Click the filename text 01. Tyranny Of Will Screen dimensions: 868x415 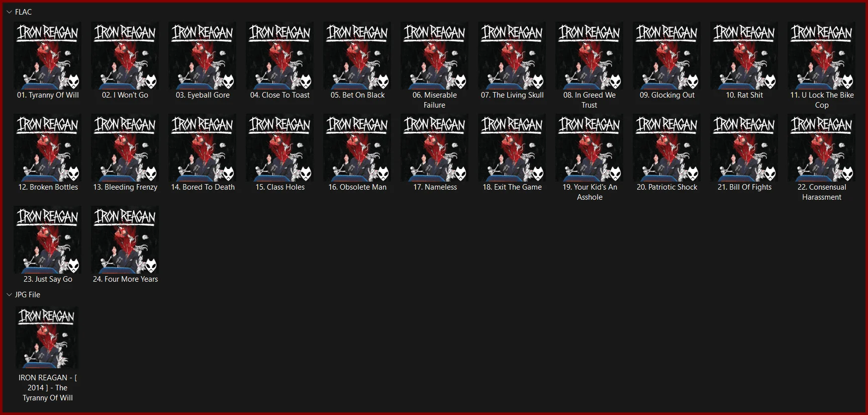(x=48, y=95)
